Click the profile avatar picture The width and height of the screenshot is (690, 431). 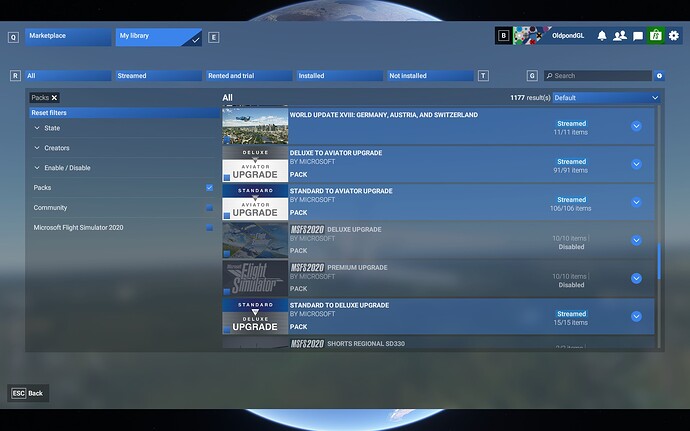(532, 36)
